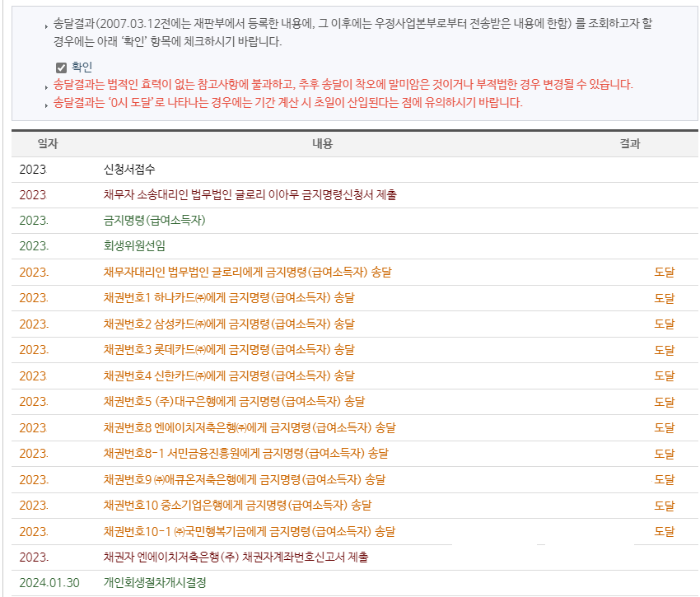Click 채권번호3 롯데카드 송달 entry
700x597 pixels.
point(229,350)
